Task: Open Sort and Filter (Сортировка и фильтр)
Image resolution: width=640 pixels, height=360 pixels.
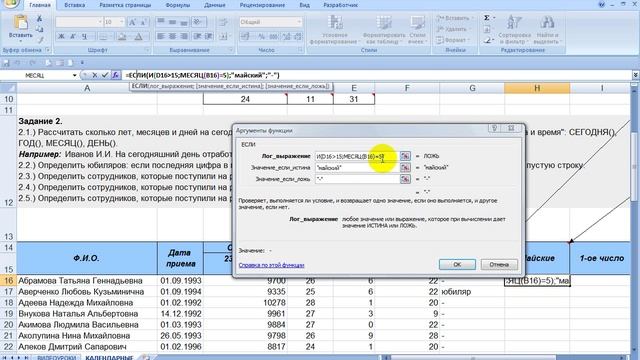Action: coord(513,30)
